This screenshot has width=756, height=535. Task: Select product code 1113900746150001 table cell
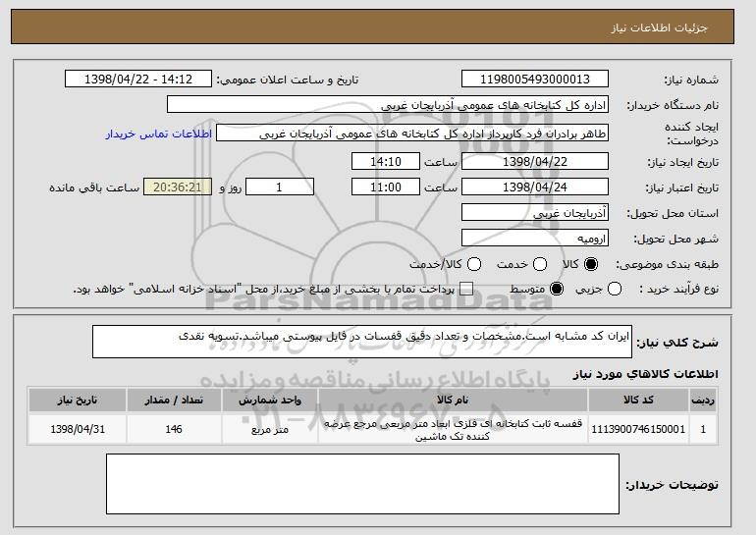[636, 430]
